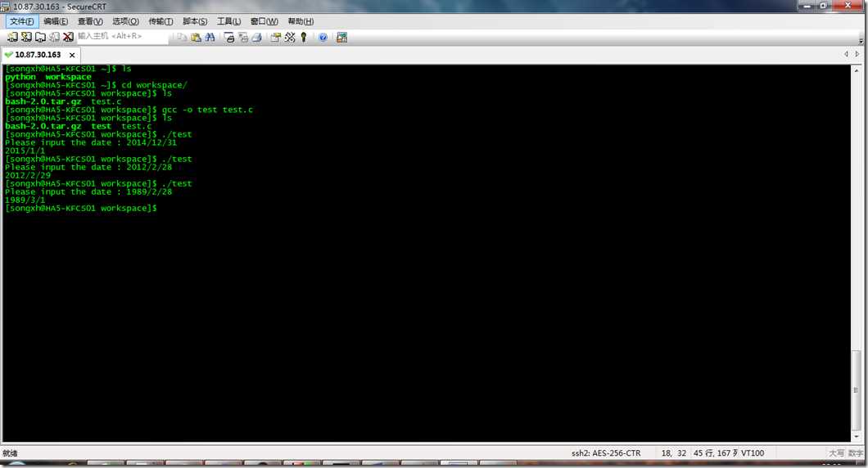This screenshot has height=468, width=868.
Task: Open the 帮助(H) menu
Action: pyautogui.click(x=301, y=21)
